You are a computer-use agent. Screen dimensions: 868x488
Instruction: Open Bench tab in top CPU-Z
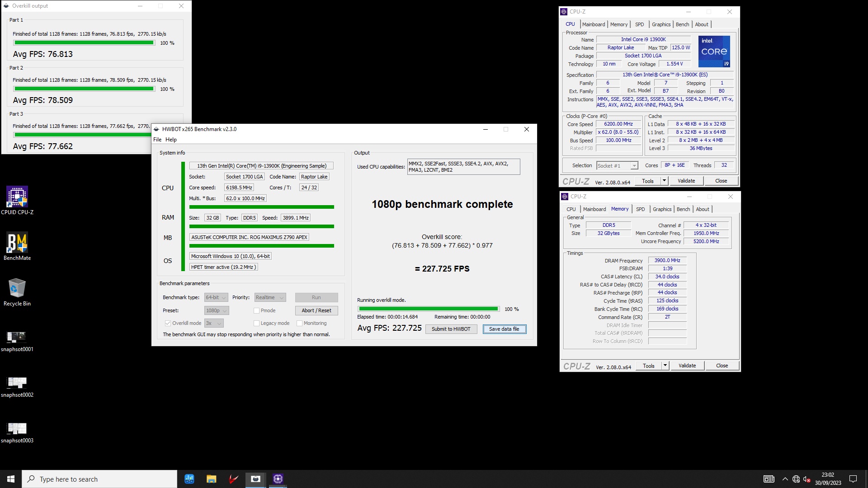(682, 24)
